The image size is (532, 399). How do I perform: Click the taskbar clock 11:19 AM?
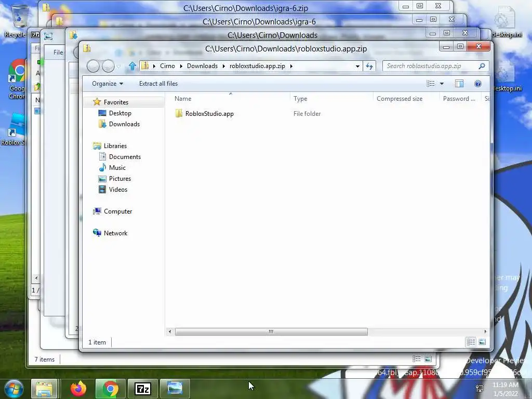pos(506,385)
